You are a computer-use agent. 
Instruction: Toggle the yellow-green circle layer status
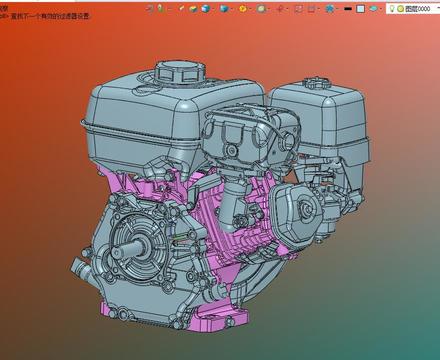coord(400,9)
